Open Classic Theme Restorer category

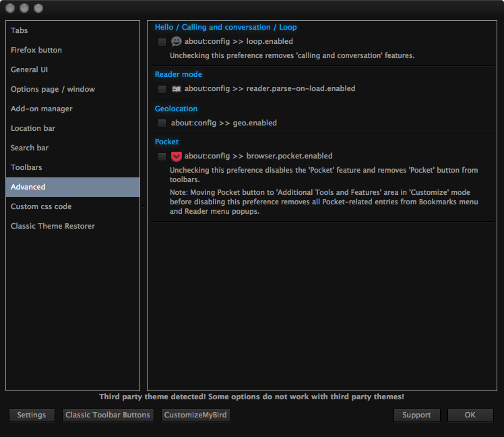(73, 226)
